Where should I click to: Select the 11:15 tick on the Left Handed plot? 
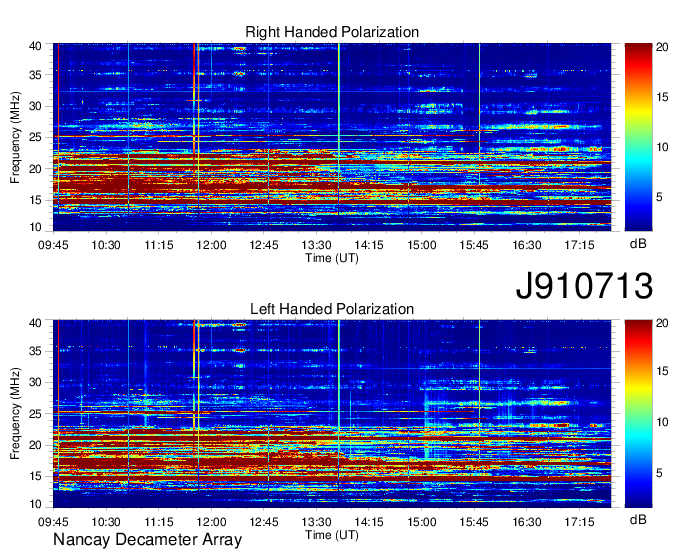pos(159,522)
